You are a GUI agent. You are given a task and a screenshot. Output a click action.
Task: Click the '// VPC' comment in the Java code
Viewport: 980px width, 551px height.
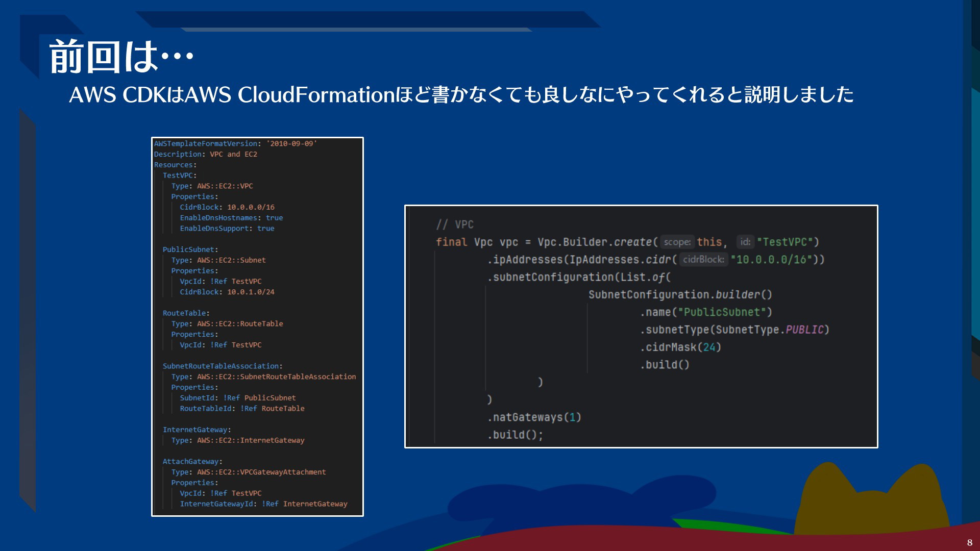(455, 224)
